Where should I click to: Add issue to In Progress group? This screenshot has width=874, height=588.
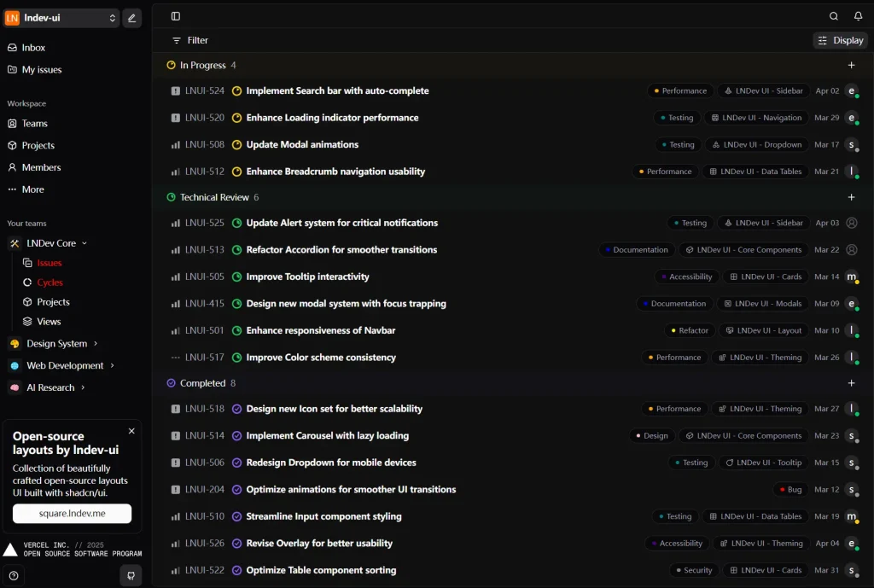click(851, 65)
